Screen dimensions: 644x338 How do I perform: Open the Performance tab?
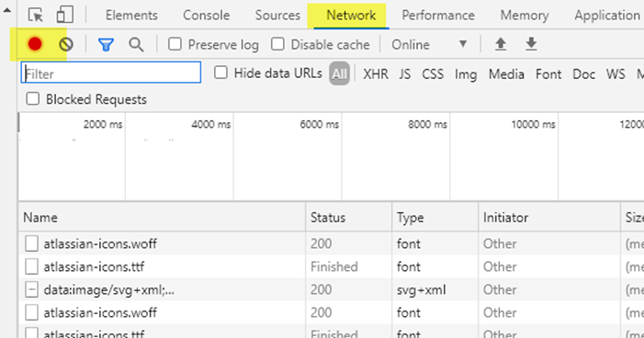click(438, 16)
